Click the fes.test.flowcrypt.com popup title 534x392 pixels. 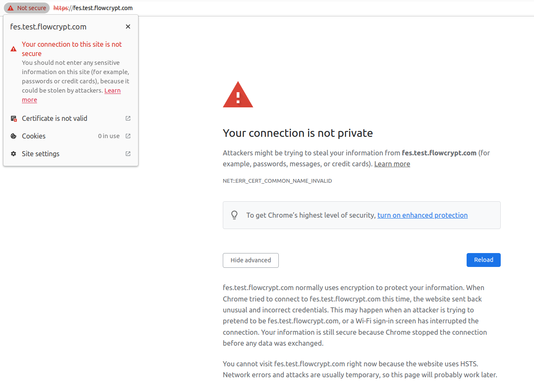coord(48,27)
